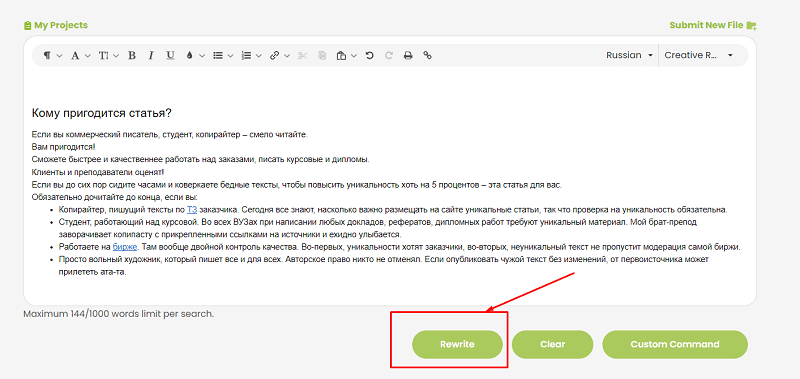Screen dimensions: 800x379
Task: Click the font family 'A' icon
Action: [75, 56]
